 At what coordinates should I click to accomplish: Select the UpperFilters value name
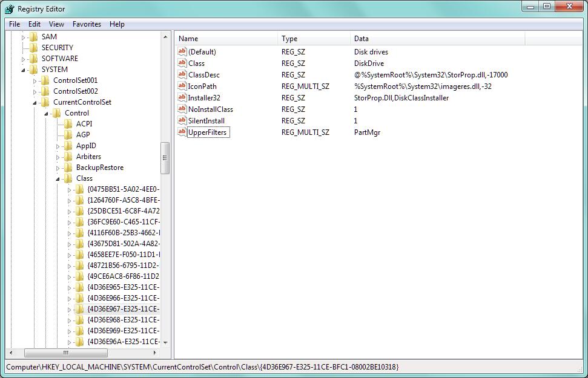point(207,132)
